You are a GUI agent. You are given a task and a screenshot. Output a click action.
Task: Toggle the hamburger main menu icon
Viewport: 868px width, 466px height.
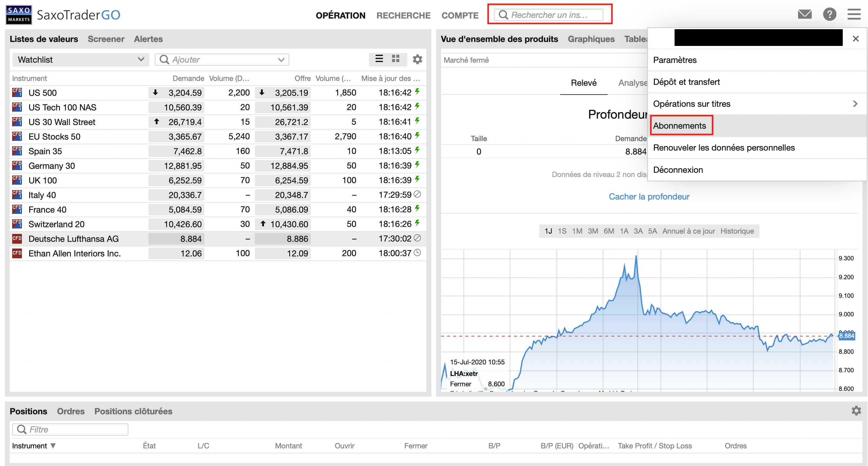[854, 15]
